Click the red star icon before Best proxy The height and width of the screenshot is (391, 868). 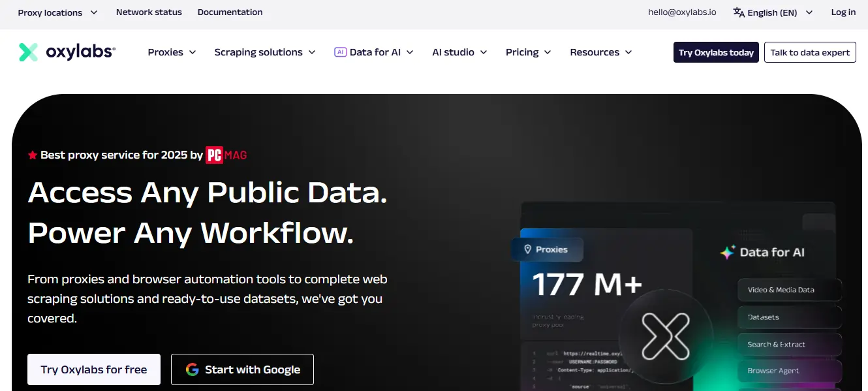[32, 155]
